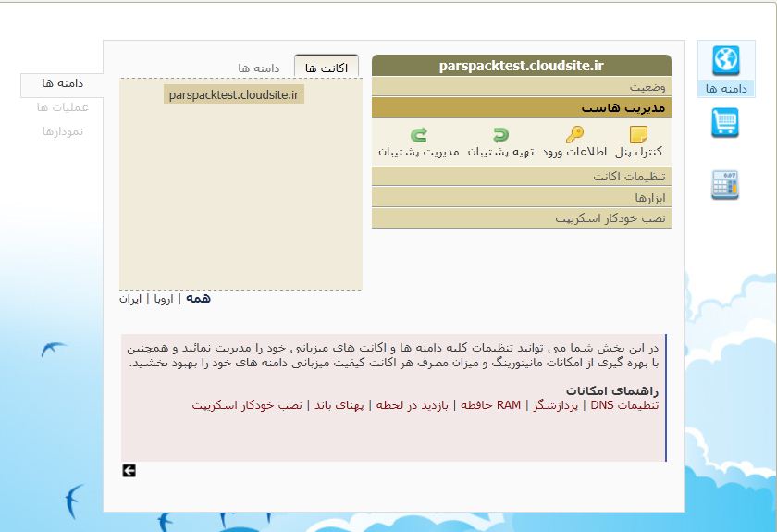
Task: Click the green تهیه پشتیبان backup icon
Action: point(501,135)
